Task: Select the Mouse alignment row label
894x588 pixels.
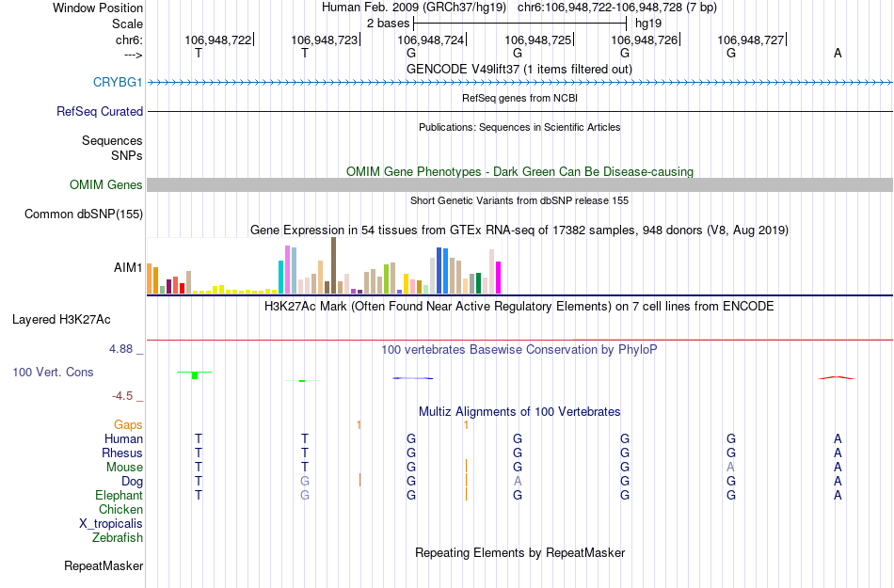Action: [x=124, y=468]
